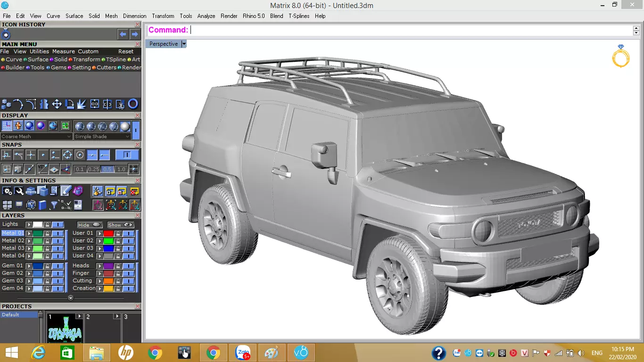
Task: Click the Reset button in Main Menu
Action: coord(126,51)
